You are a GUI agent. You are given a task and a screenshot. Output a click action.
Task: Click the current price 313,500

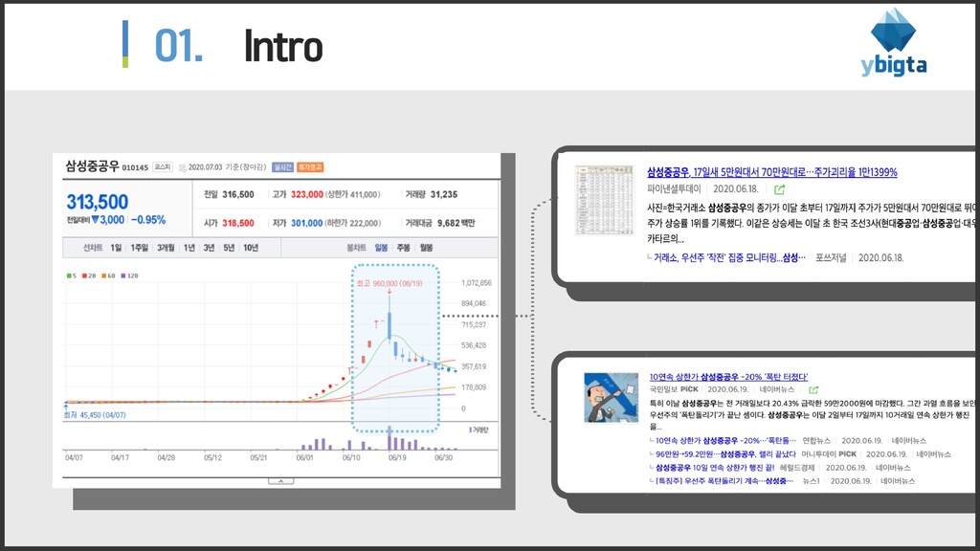[98, 202]
